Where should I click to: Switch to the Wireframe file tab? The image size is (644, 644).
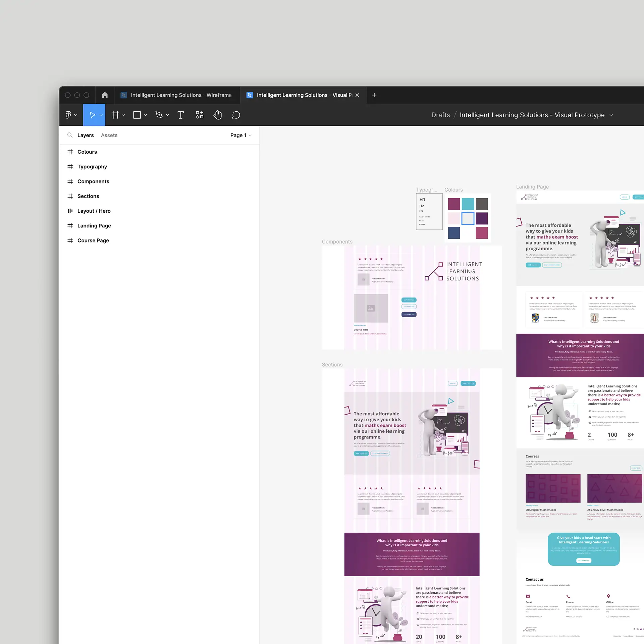coord(177,95)
